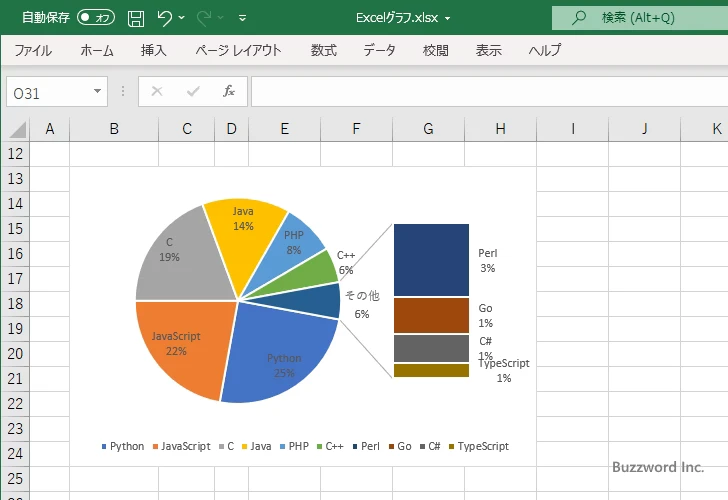Image resolution: width=728 pixels, height=500 pixels.
Task: Open the Undo history dropdown arrow
Action: pos(182,18)
